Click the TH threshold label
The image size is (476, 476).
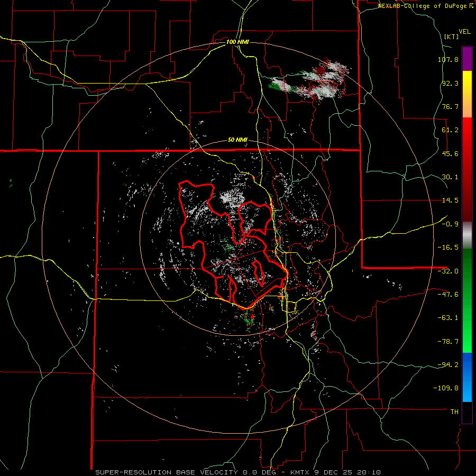pyautogui.click(x=454, y=412)
